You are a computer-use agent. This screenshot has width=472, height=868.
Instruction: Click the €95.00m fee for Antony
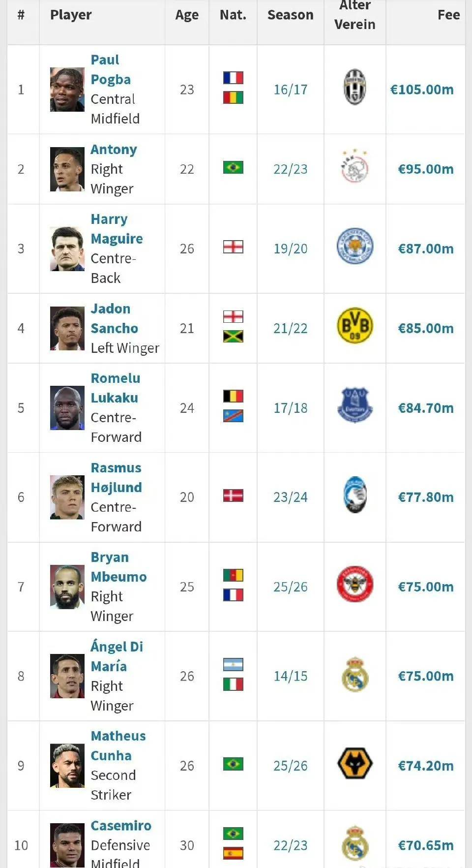[426, 169]
